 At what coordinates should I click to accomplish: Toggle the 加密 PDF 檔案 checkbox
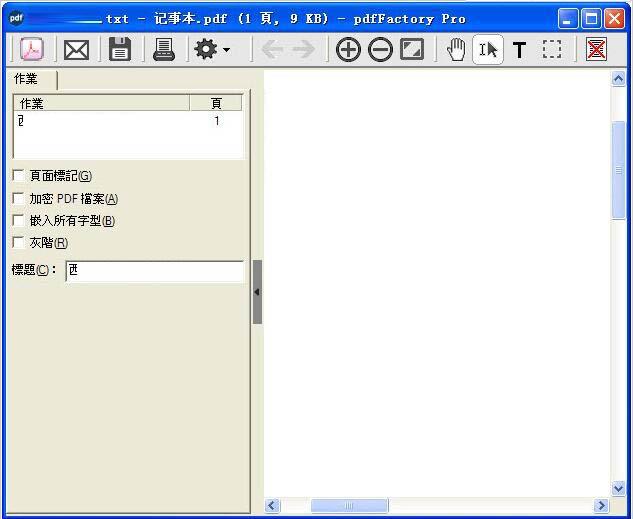pos(19,198)
